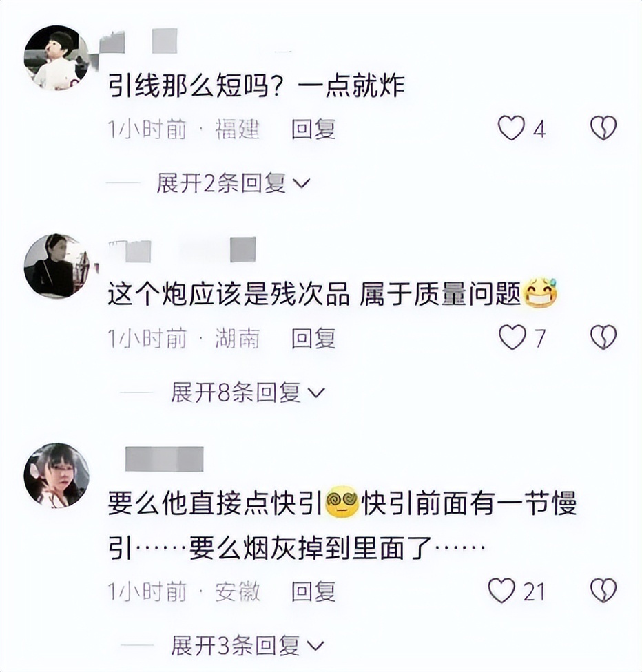Tap the blurred username of third commenter
The height and width of the screenshot is (672, 642).
(164, 459)
